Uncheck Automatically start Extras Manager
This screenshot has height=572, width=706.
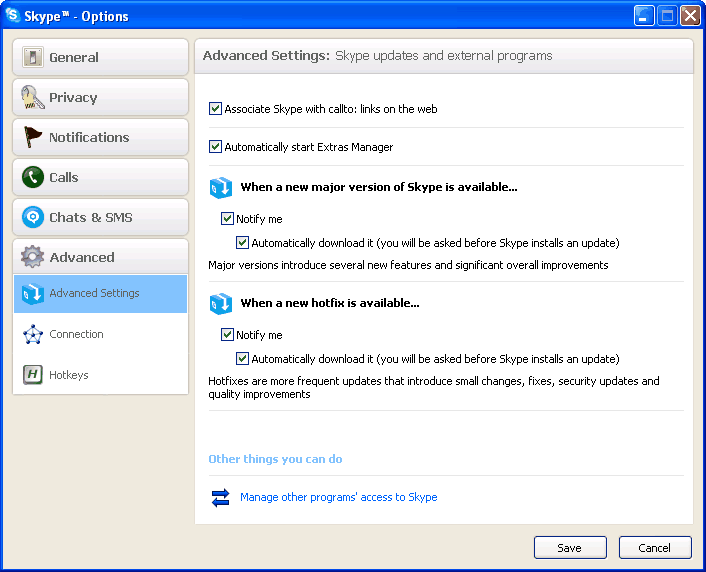215,147
